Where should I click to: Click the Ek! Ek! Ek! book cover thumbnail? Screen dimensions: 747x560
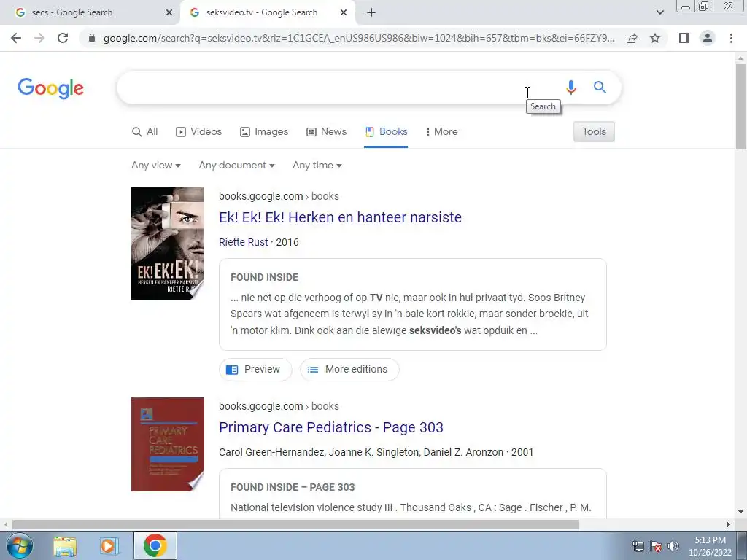tap(168, 244)
